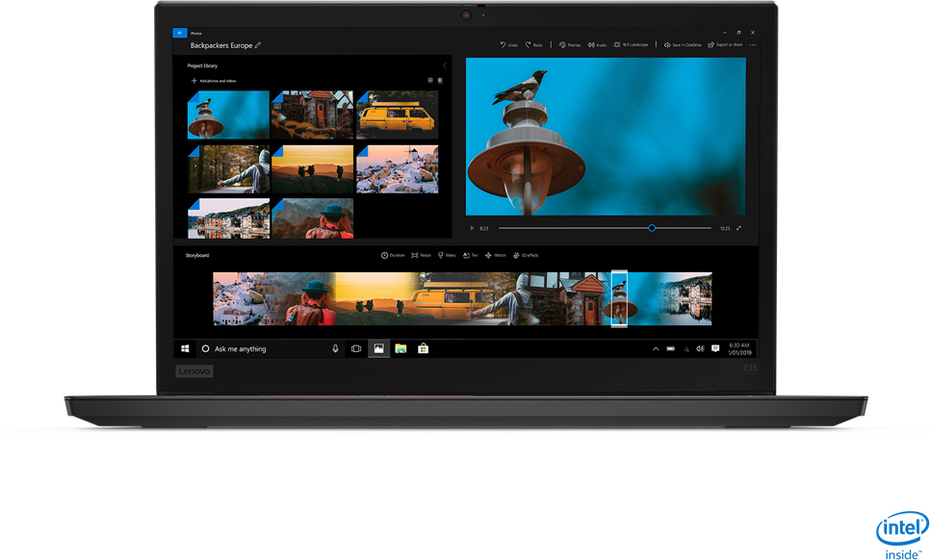Click Add photos and videos
The height and width of the screenshot is (560, 930).
[x=214, y=81]
